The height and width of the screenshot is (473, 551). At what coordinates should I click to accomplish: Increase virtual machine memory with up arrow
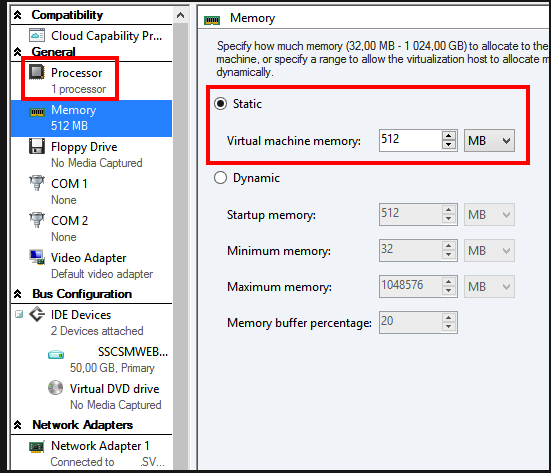coord(449,136)
